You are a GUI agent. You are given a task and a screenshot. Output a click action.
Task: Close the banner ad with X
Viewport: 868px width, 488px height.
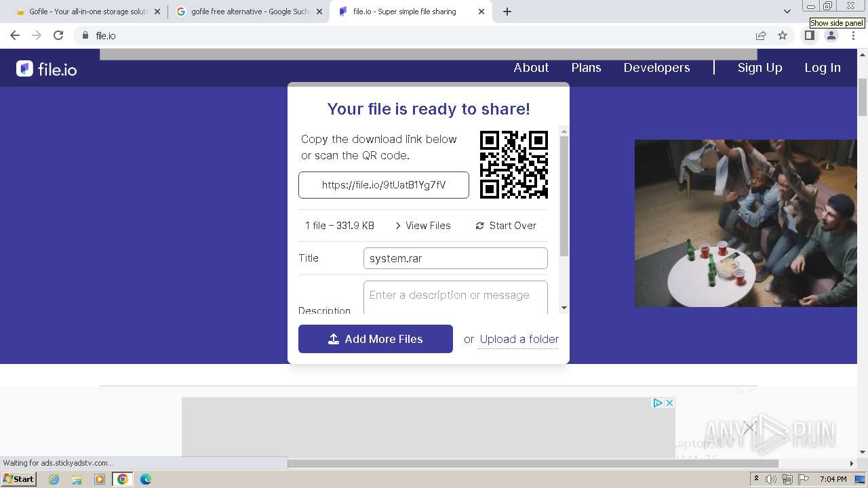point(669,403)
